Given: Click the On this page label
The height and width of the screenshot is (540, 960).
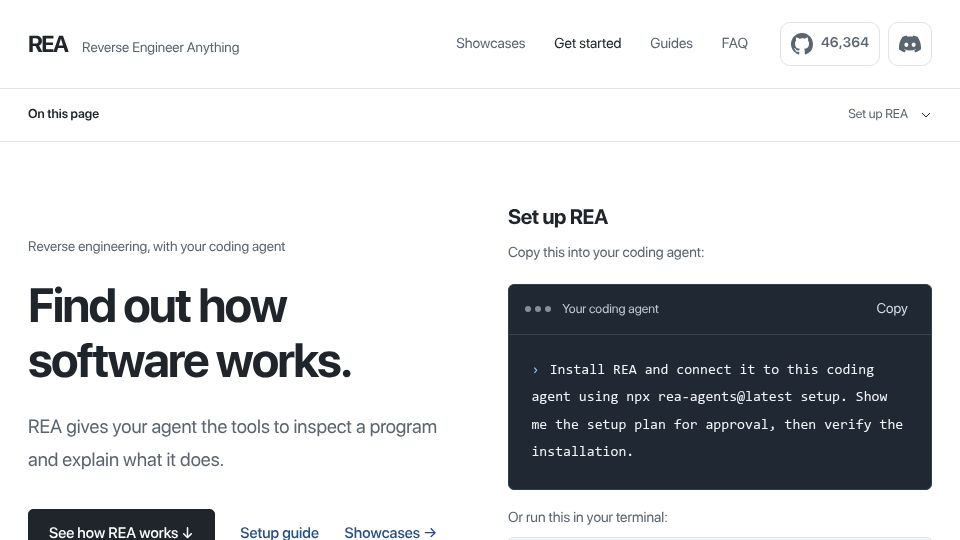Looking at the screenshot, I should coord(63,114).
